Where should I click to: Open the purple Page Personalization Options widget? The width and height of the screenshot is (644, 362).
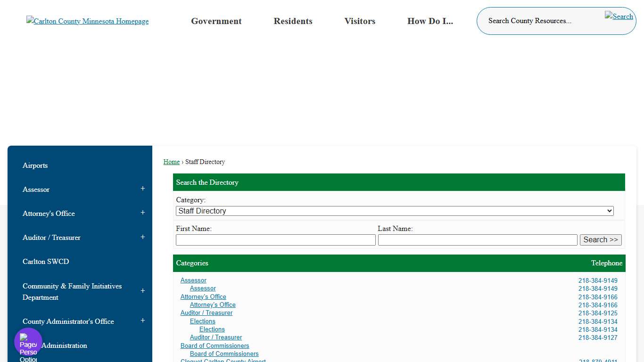pyautogui.click(x=28, y=341)
